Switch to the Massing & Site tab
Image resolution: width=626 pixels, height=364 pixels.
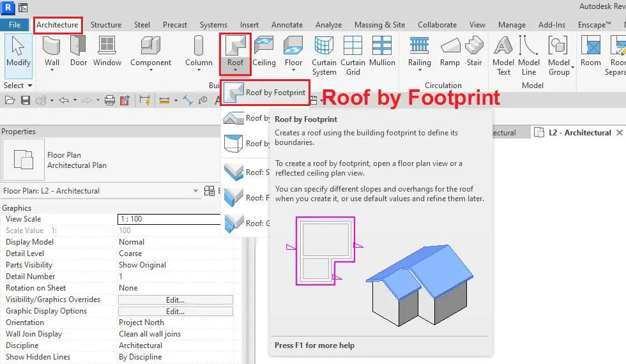379,25
